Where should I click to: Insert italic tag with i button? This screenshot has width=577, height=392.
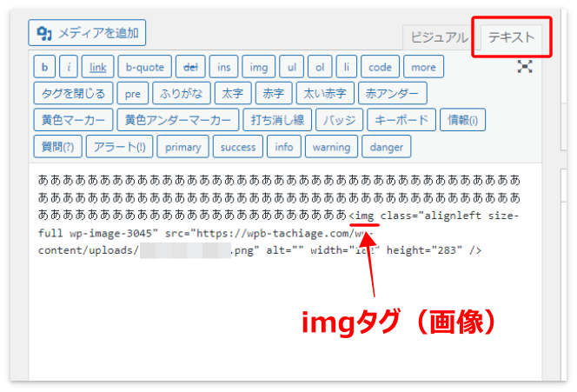[69, 67]
